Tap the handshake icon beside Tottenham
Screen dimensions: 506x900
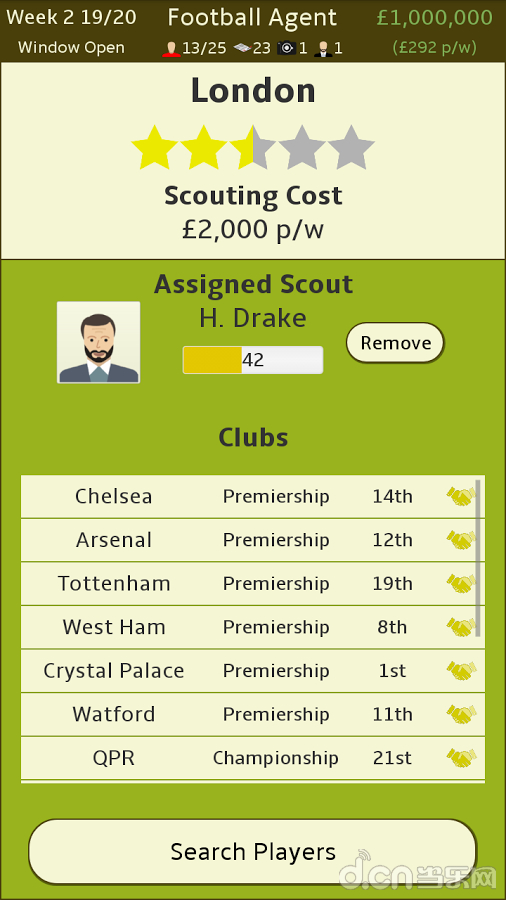pyautogui.click(x=461, y=584)
